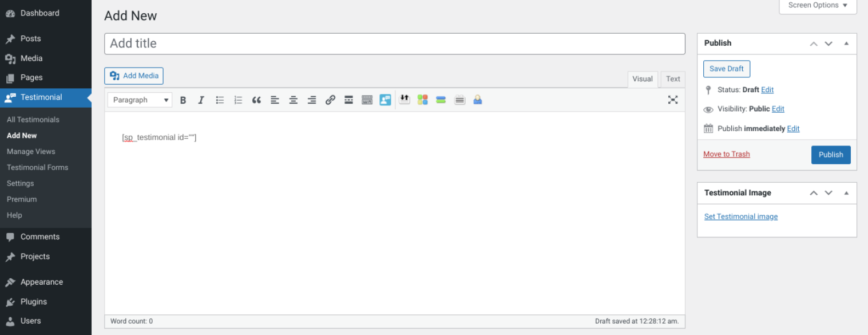The height and width of the screenshot is (335, 868).
Task: Edit the post Status
Action: pyautogui.click(x=767, y=90)
